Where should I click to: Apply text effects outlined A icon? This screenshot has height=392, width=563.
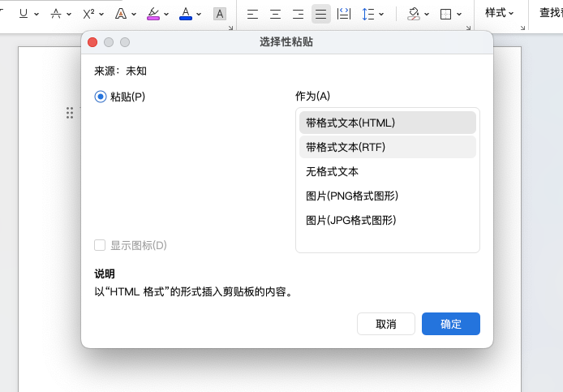[121, 14]
